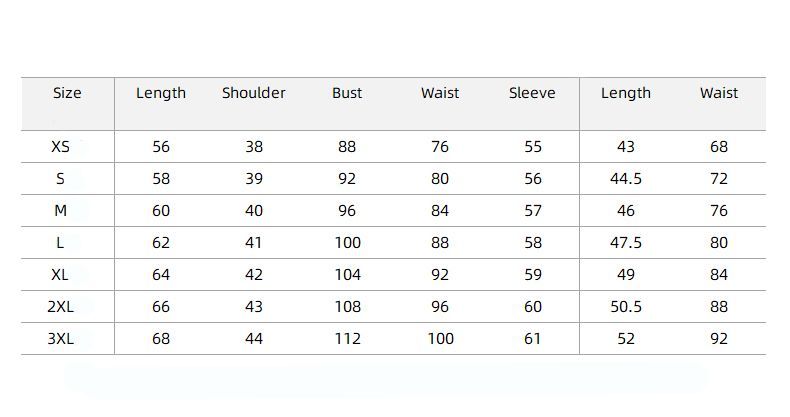Click the Bust column header
This screenshot has height=417, width=790.
pyautogui.click(x=347, y=93)
